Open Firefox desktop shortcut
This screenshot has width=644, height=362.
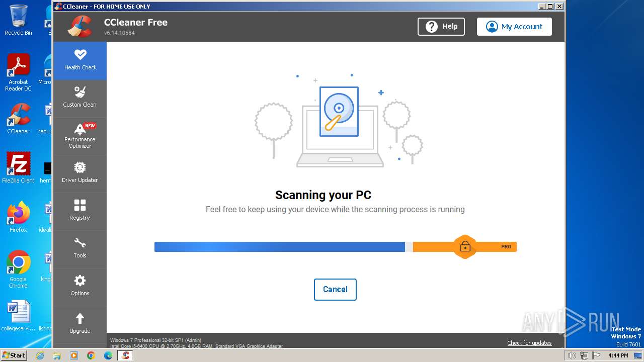pos(18,217)
